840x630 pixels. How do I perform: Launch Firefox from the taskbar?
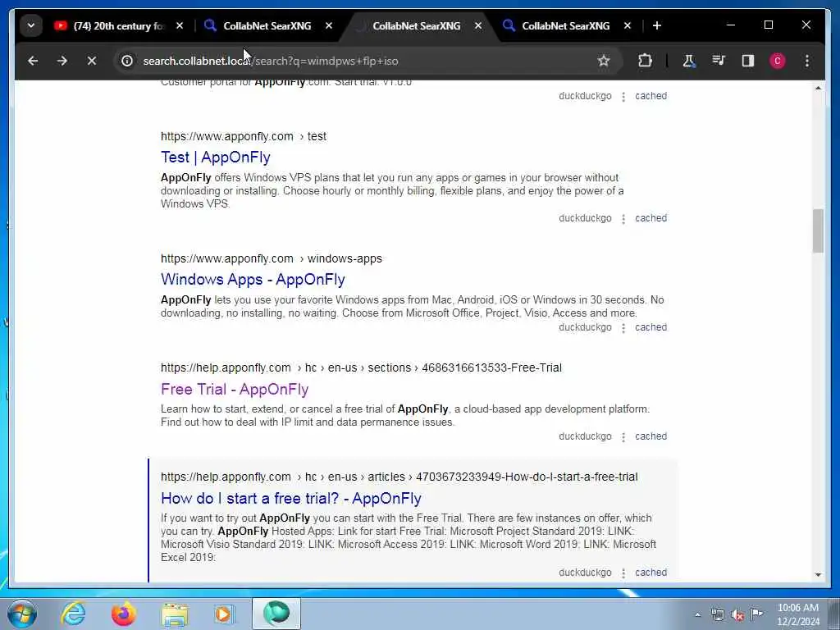pos(123,614)
